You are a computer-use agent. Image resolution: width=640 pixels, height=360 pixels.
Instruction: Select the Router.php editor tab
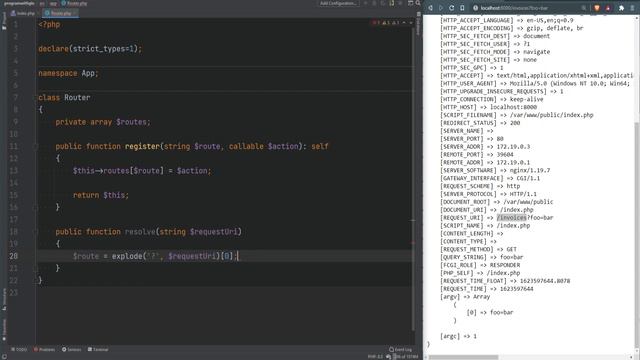click(x=60, y=13)
